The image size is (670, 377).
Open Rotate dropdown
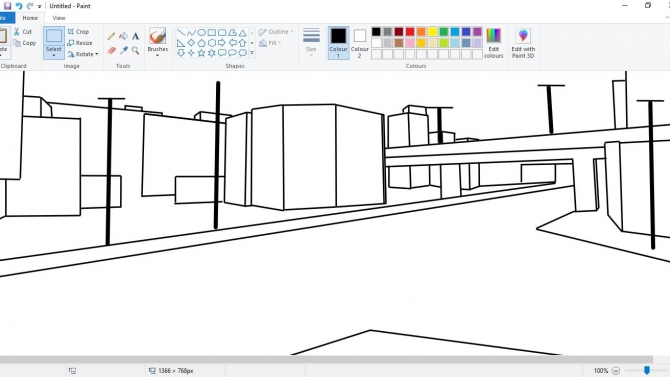[x=83, y=54]
